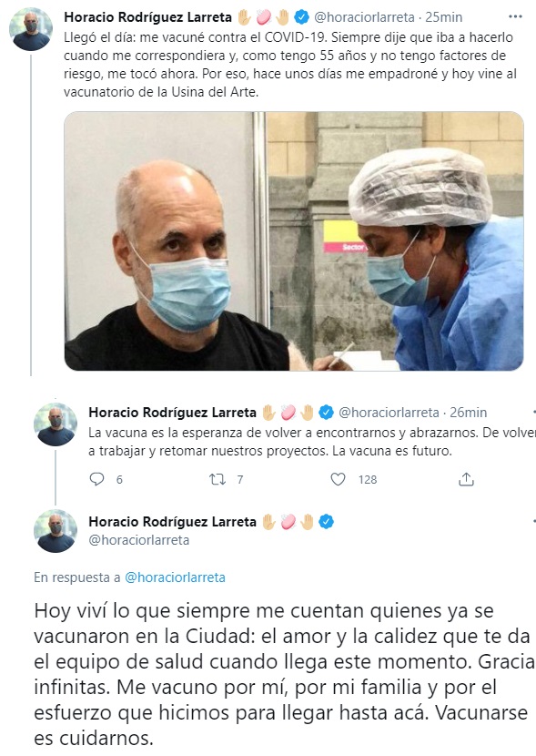
Task: Click @horaciorlarreta link after 'En respuesta a'
Action: tap(175, 577)
